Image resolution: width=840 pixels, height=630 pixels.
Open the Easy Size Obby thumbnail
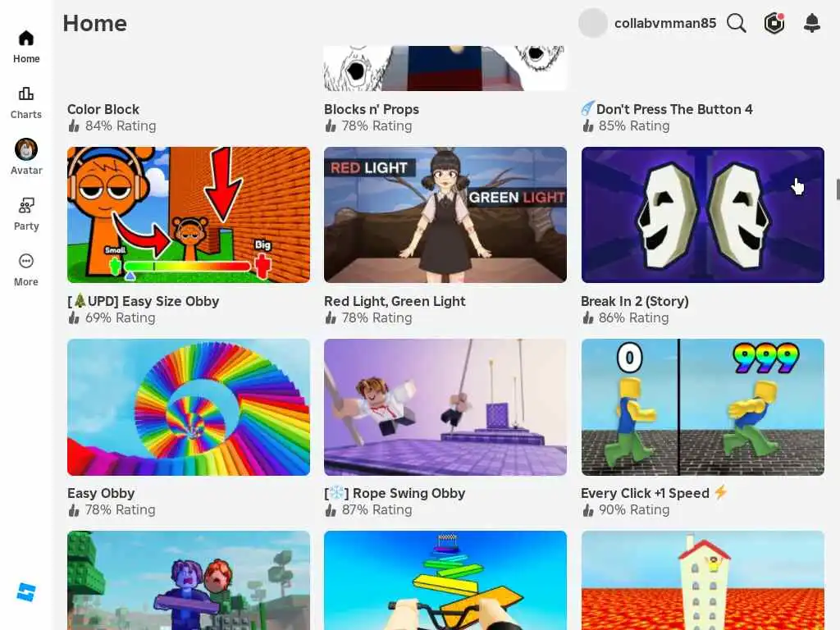point(189,215)
